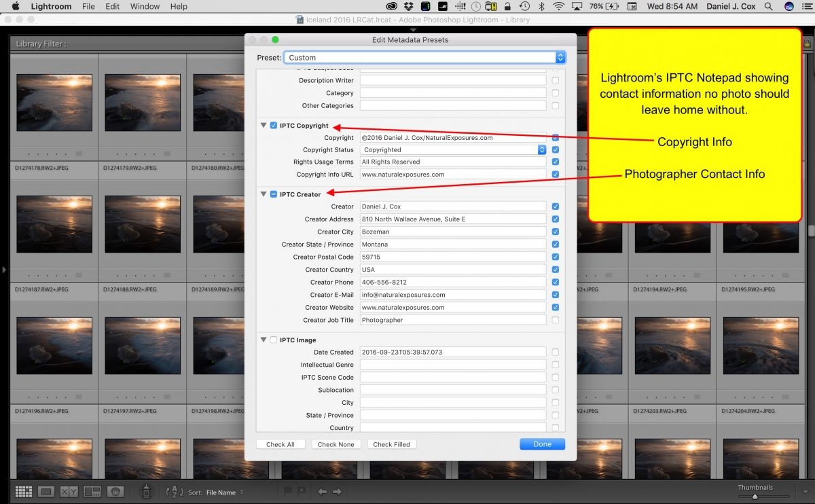This screenshot has width=815, height=504.
Task: Check the Description Writer checkbox
Action: pyautogui.click(x=556, y=80)
